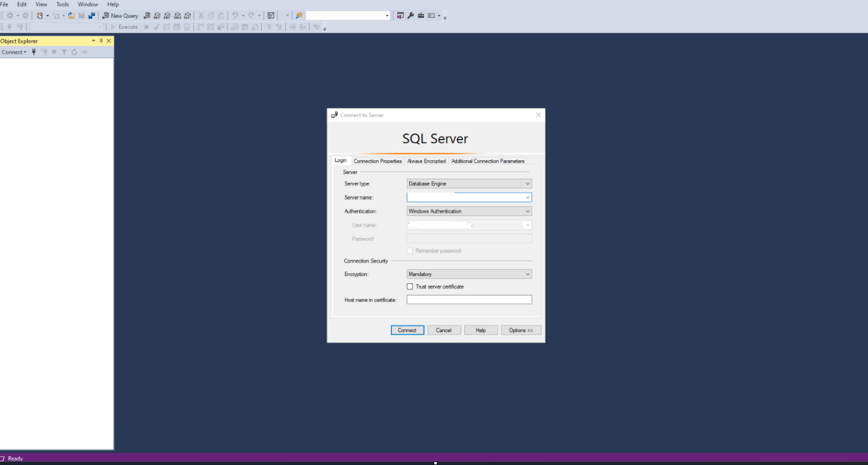This screenshot has width=868, height=465.
Task: Click the New Project icon
Action: (x=40, y=15)
